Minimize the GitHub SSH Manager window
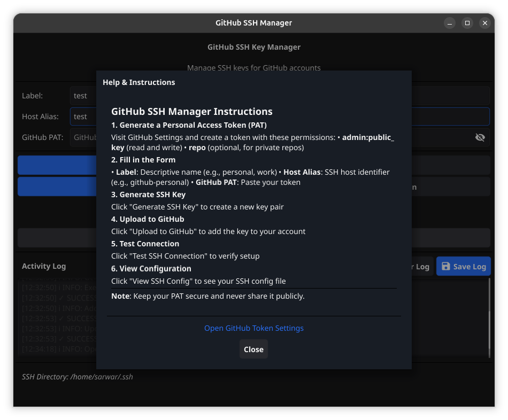The height and width of the screenshot is (420, 508). 450,23
